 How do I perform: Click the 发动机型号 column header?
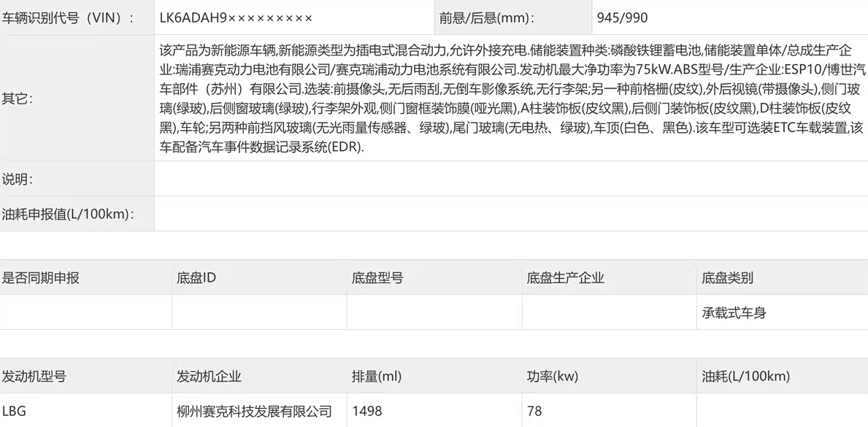click(x=34, y=377)
